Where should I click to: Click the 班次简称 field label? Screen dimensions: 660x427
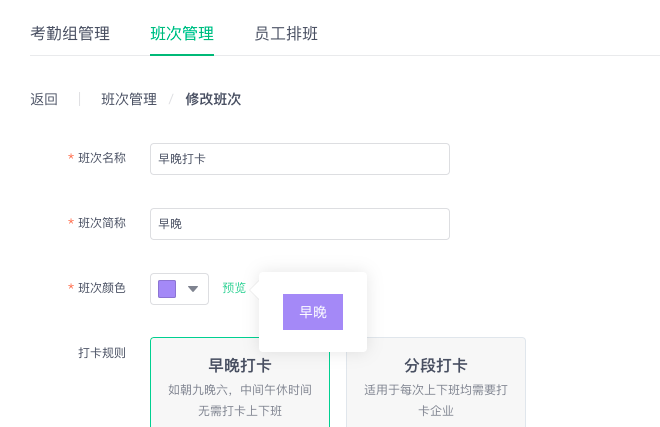pos(102,223)
